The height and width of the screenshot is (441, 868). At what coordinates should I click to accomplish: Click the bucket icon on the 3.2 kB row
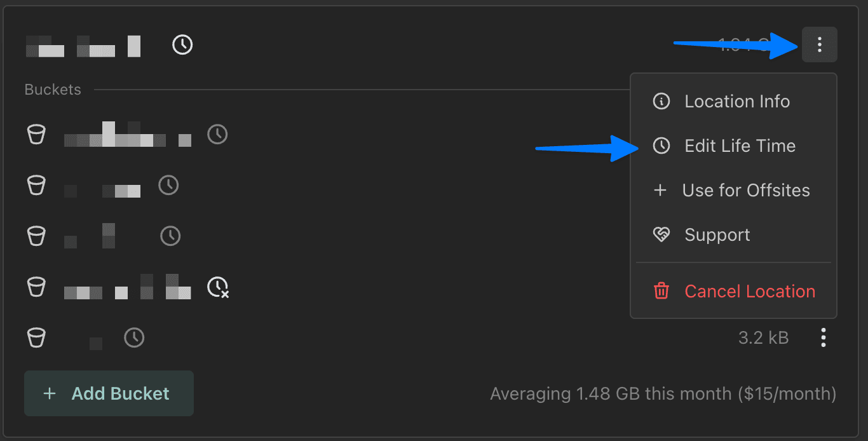(36, 337)
